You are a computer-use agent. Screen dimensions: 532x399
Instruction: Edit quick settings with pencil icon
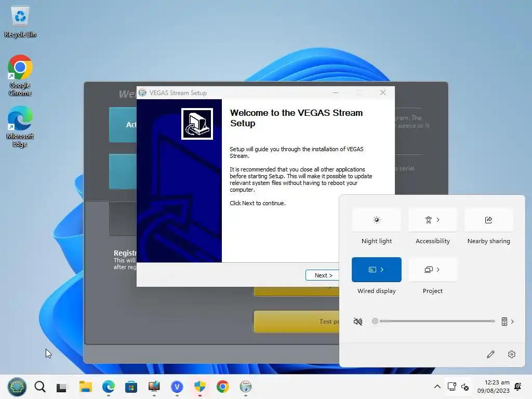coord(490,354)
